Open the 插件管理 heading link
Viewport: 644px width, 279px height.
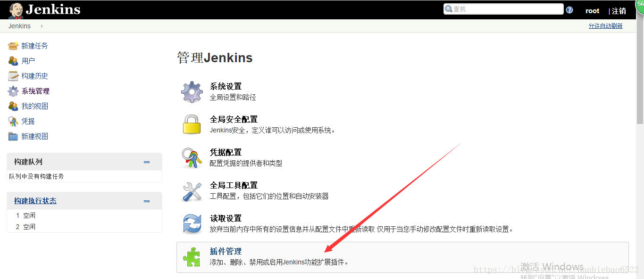(226, 251)
